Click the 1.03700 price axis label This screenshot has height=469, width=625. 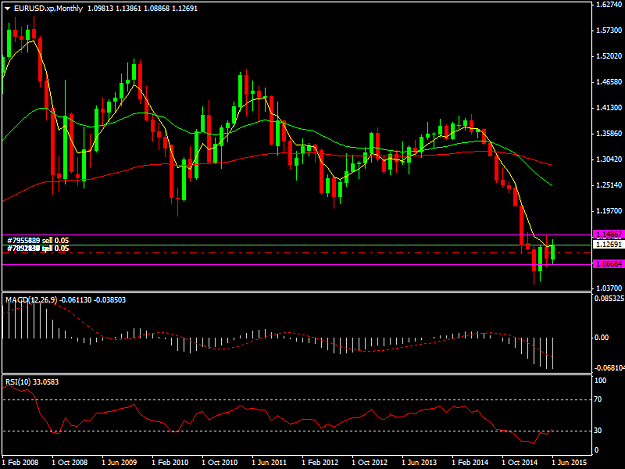609,288
